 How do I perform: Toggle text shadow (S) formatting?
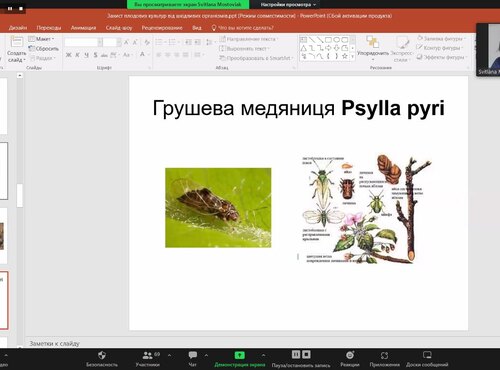click(95, 55)
